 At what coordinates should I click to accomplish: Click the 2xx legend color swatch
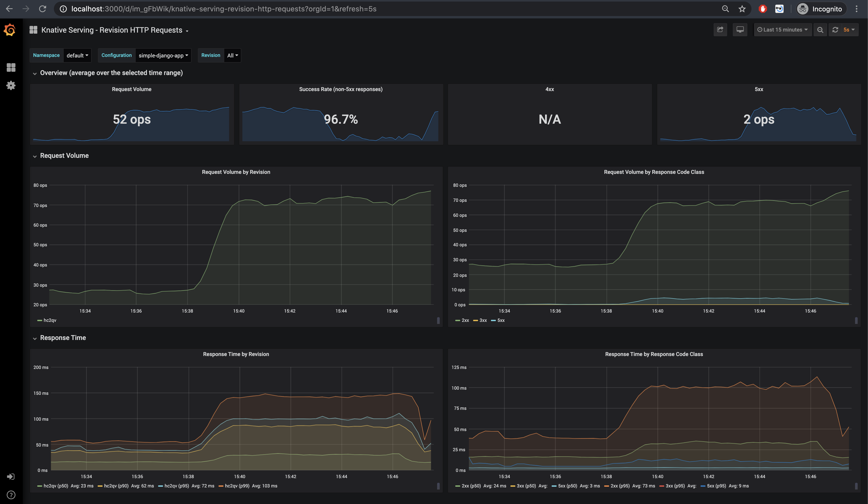[x=457, y=321]
